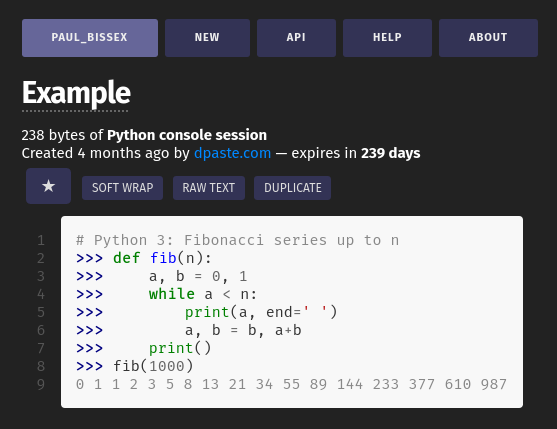The width and height of the screenshot is (557, 429).
Task: Open the API page
Action: [x=296, y=38]
